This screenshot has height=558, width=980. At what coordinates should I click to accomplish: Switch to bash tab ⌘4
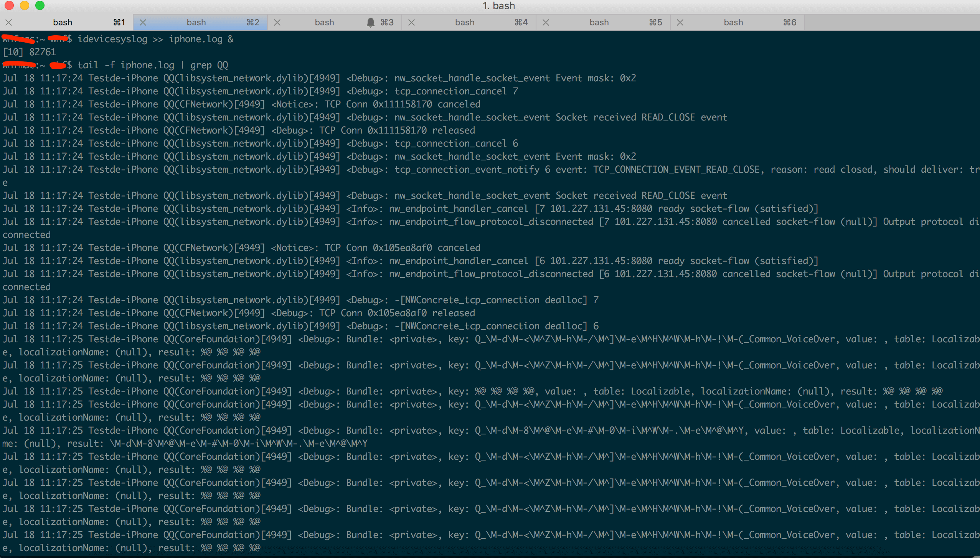coord(465,23)
